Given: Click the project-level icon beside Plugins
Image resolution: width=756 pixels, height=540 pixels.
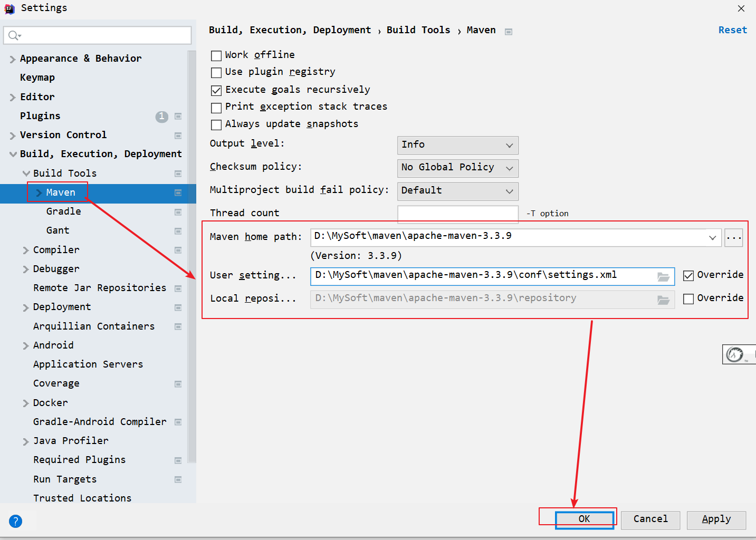Looking at the screenshot, I should 178,116.
